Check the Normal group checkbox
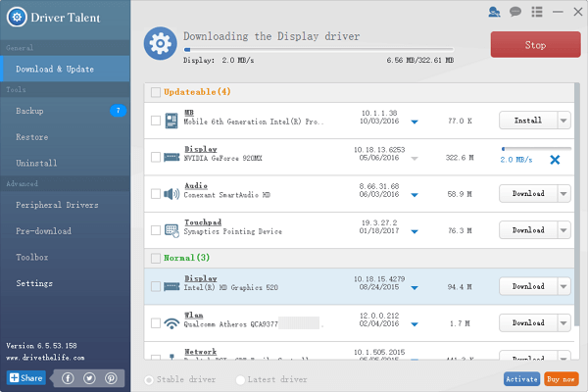This screenshot has width=588, height=392. (x=156, y=258)
